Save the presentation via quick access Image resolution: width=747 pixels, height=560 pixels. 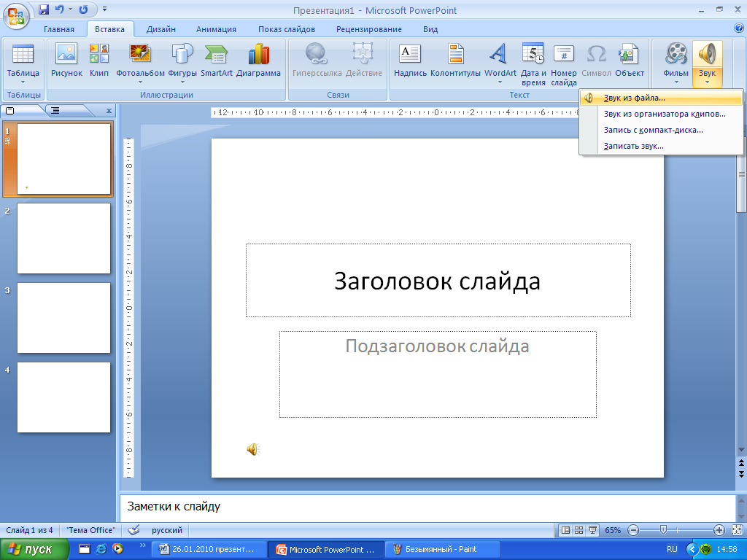click(44, 9)
